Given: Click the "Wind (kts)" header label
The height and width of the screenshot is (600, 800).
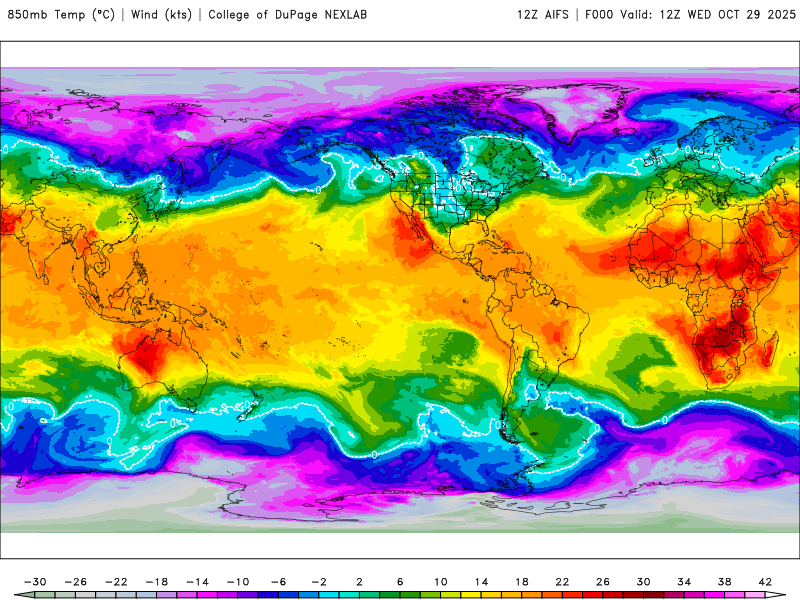Looking at the screenshot, I should [x=162, y=15].
